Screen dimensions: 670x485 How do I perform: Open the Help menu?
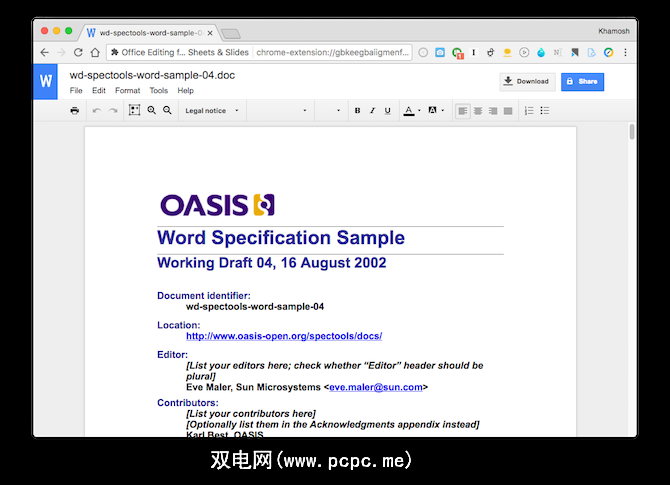tap(185, 91)
